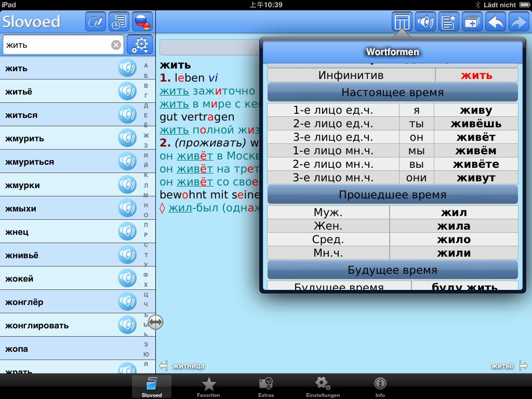
Task: Play audio for жмуриться
Action: [x=127, y=162]
